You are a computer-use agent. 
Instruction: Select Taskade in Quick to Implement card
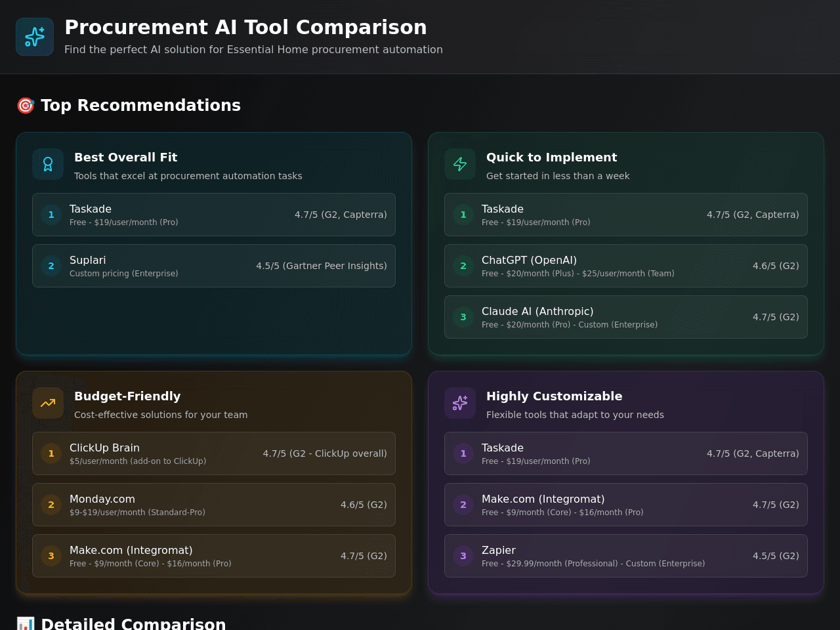click(x=626, y=215)
